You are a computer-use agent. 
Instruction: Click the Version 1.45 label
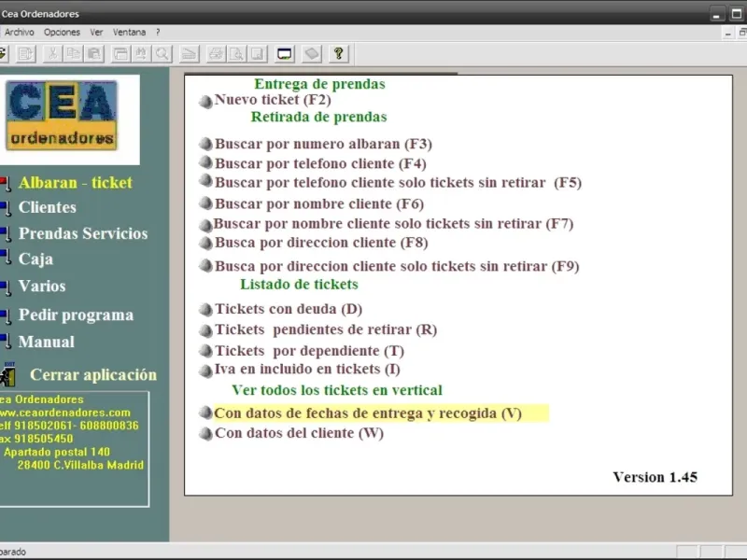point(655,477)
